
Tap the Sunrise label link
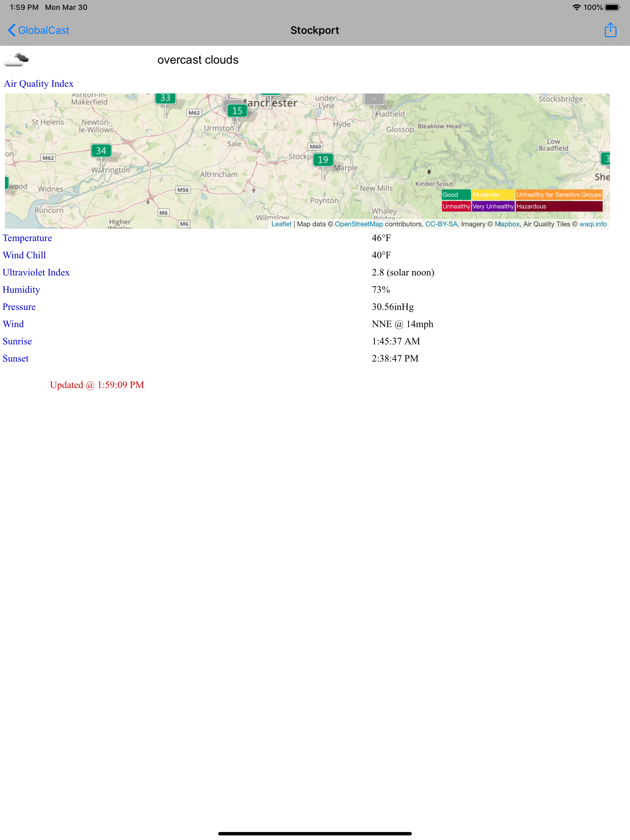point(17,341)
